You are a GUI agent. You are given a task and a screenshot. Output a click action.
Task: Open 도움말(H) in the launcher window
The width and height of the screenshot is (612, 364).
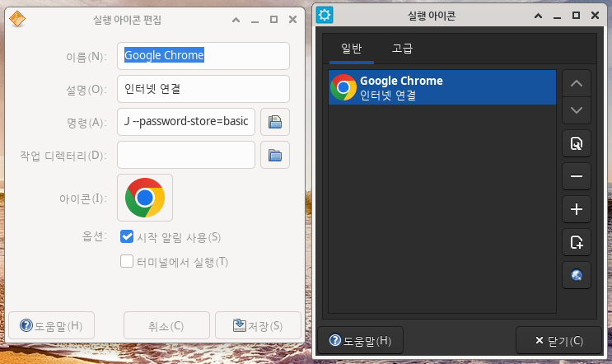[360, 341]
